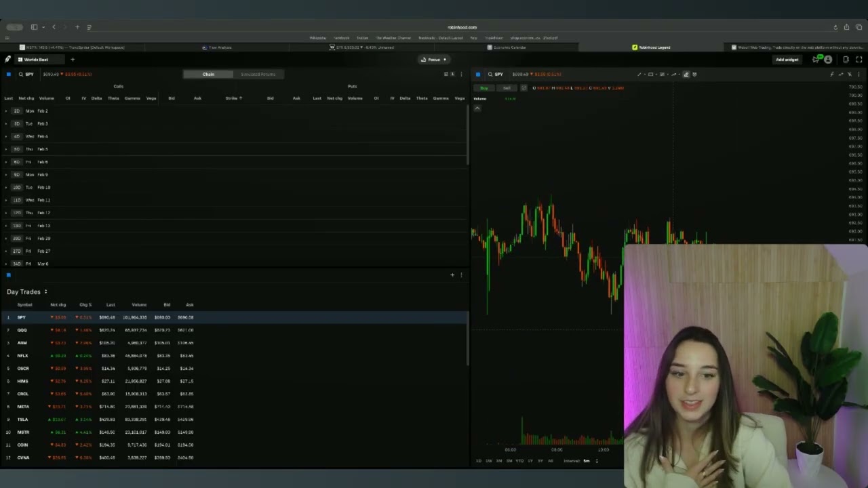Click the chart magnet snap icon
Viewport: 868px width, 488px height.
[694, 75]
